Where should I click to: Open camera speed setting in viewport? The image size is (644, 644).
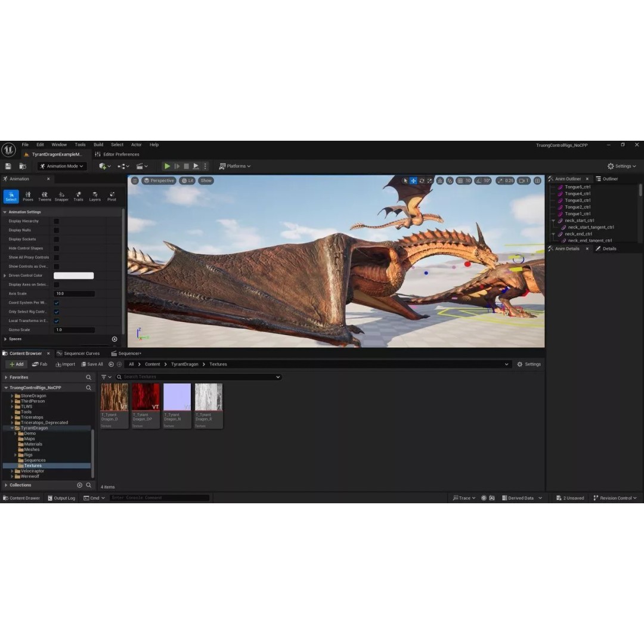(524, 181)
